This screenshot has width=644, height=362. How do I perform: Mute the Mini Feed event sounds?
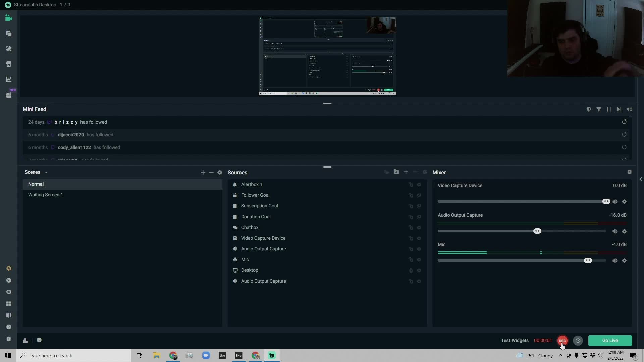point(629,109)
